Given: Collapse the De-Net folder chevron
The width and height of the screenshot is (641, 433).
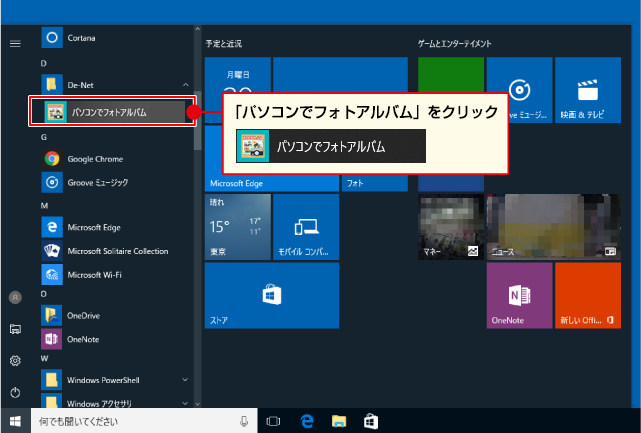Looking at the screenshot, I should [x=186, y=85].
